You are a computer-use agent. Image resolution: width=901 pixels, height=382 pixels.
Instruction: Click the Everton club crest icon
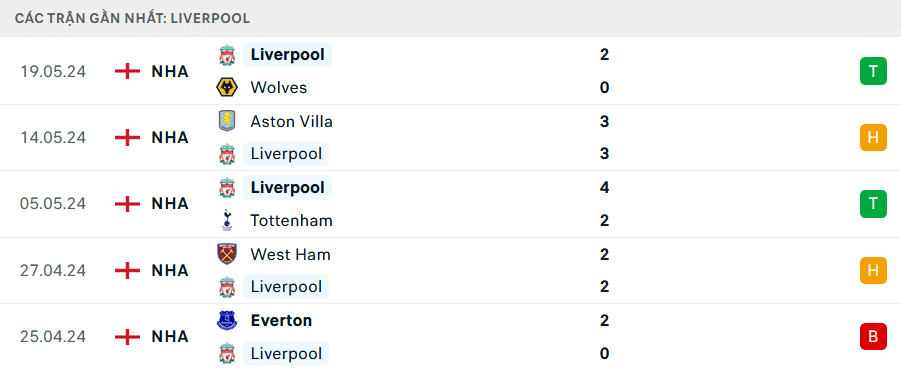(x=227, y=321)
